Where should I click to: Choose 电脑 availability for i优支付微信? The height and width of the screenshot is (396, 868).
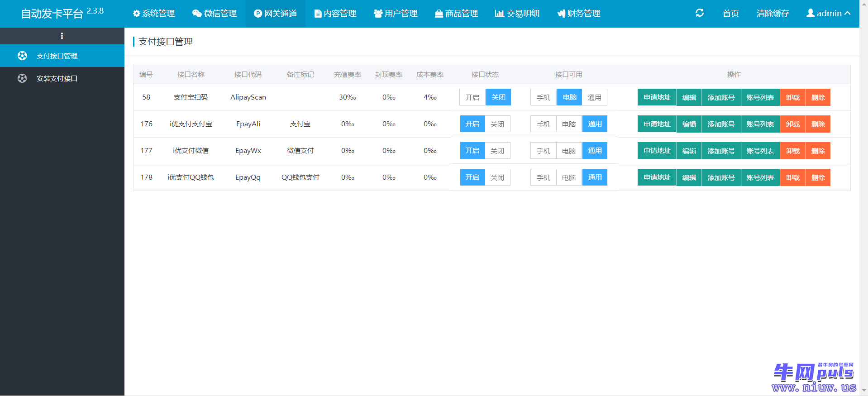(x=569, y=151)
